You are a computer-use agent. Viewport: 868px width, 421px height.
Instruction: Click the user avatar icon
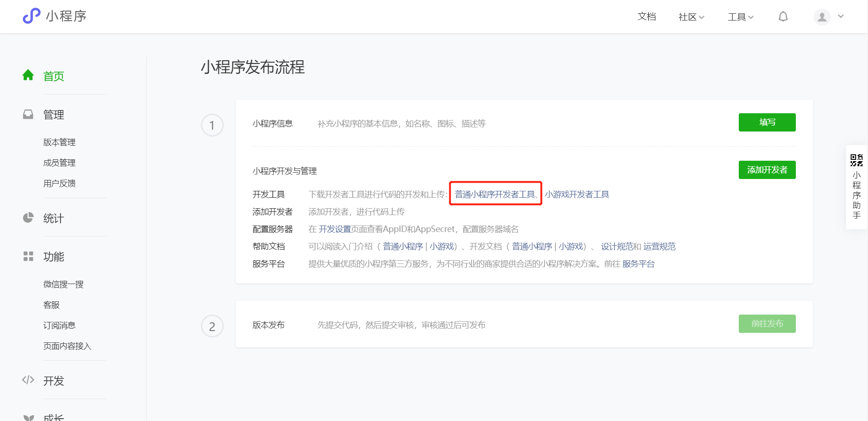tap(822, 17)
